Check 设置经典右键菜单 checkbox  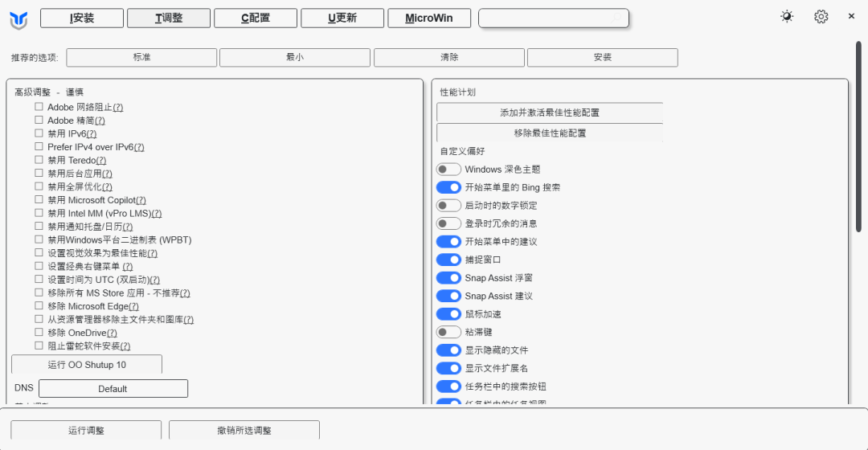(x=39, y=266)
